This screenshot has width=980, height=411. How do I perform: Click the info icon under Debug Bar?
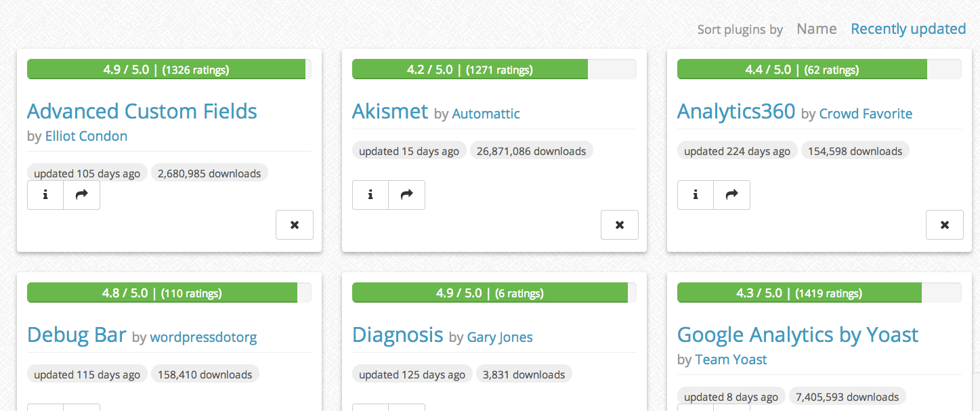coord(45,408)
